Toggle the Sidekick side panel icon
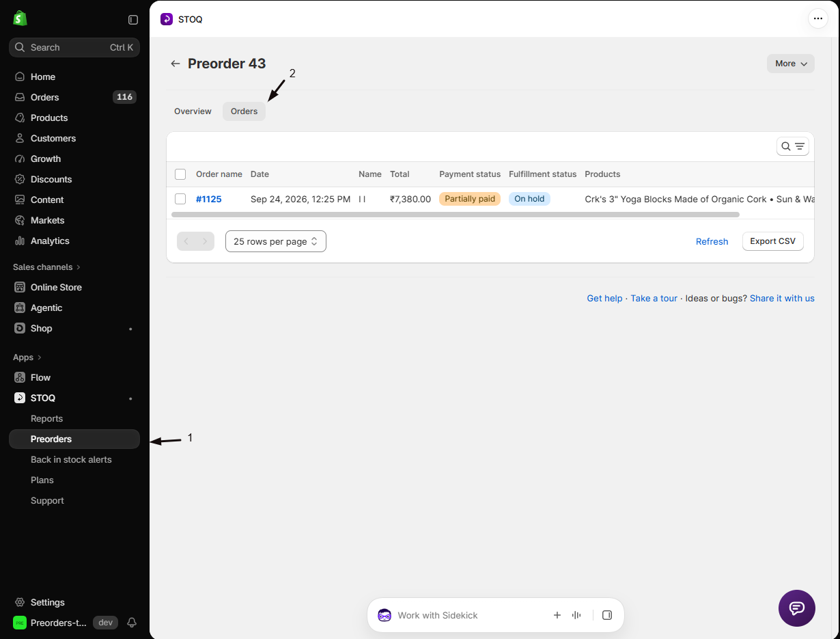This screenshot has height=639, width=840. point(607,615)
